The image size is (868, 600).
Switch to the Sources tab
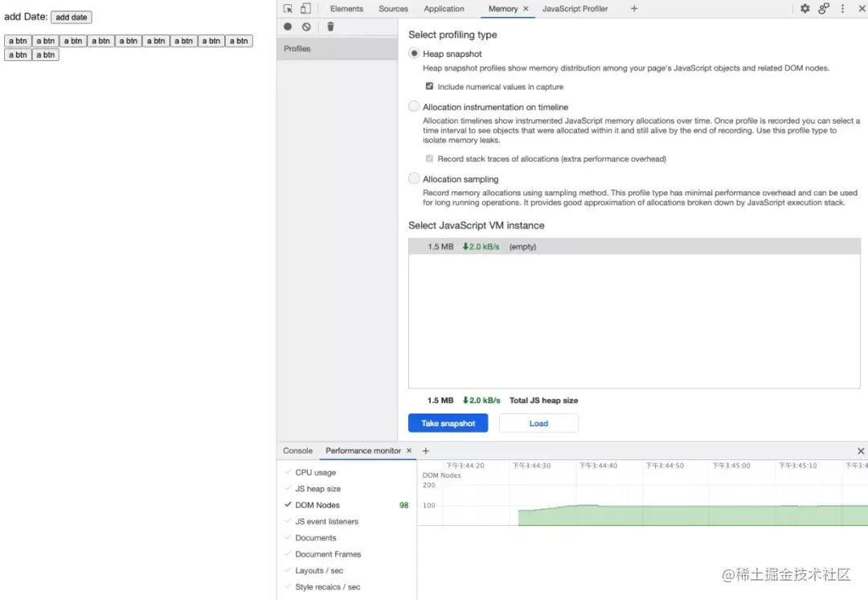[x=393, y=8]
